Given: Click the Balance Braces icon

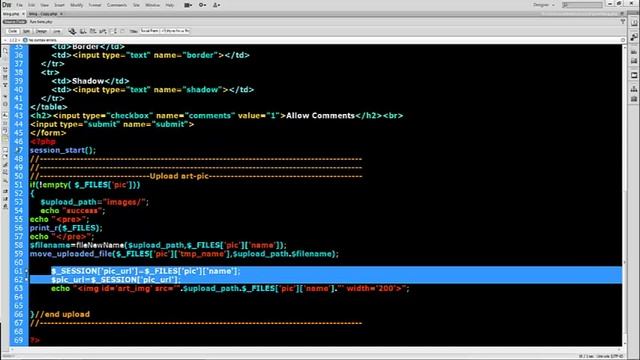Looking at the screenshot, I should click(5, 104).
